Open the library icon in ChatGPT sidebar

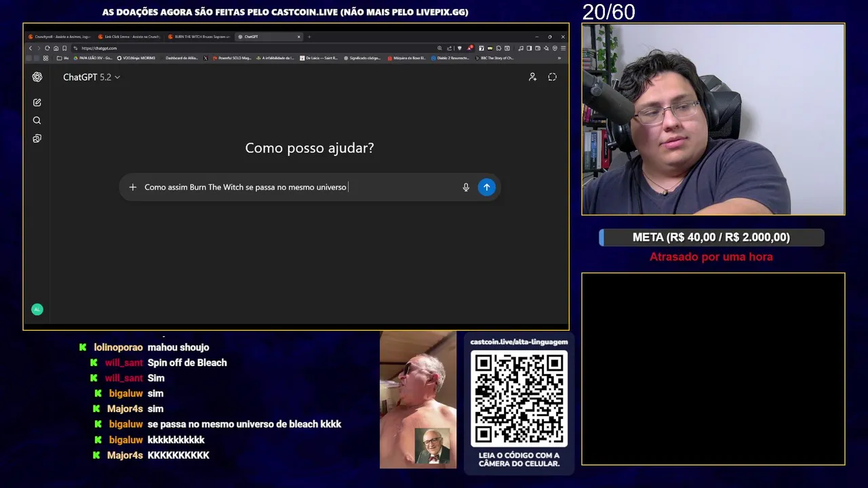[x=37, y=138]
